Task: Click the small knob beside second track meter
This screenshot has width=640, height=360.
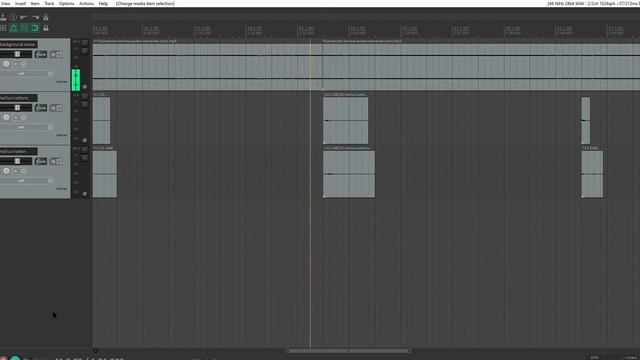Action: [x=84, y=140]
